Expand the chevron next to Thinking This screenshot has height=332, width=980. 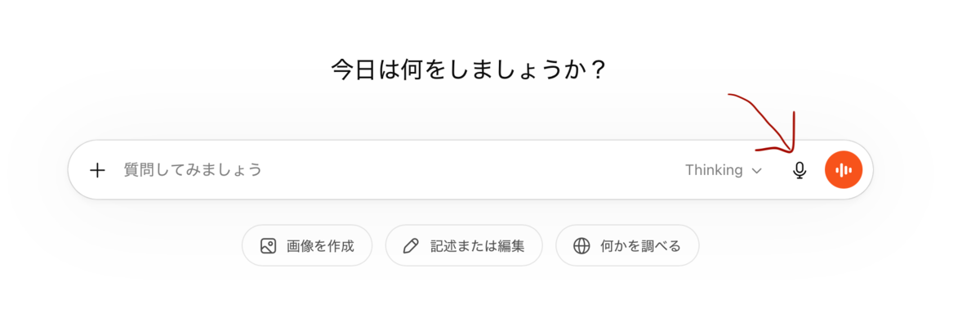[x=756, y=171]
